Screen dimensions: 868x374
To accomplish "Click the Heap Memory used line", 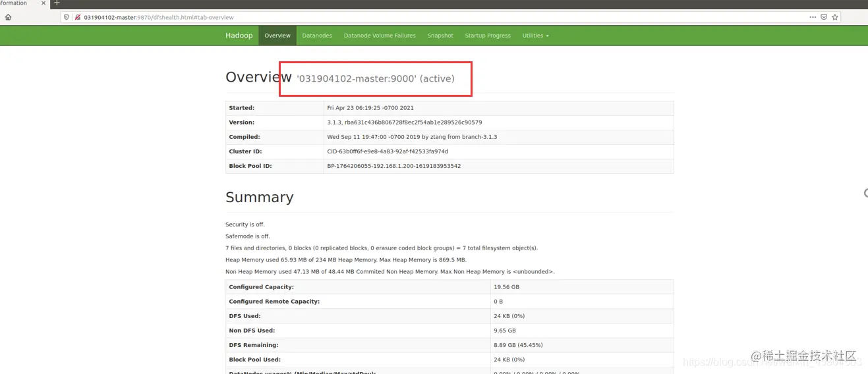I will coord(346,260).
